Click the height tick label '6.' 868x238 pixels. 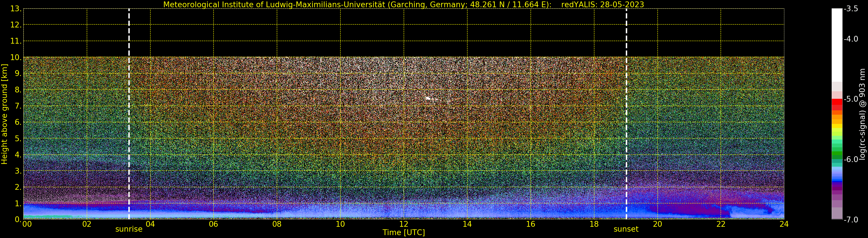pos(18,122)
